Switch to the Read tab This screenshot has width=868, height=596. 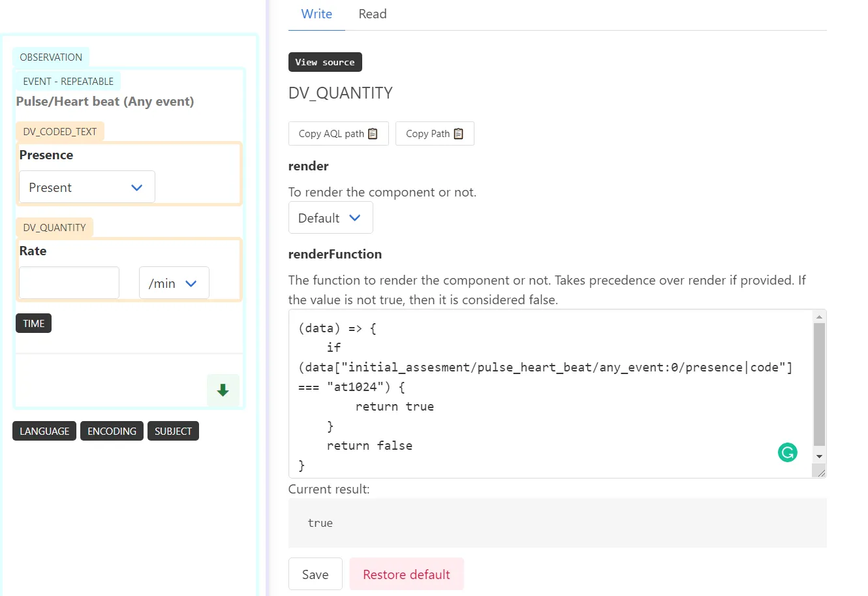point(372,14)
